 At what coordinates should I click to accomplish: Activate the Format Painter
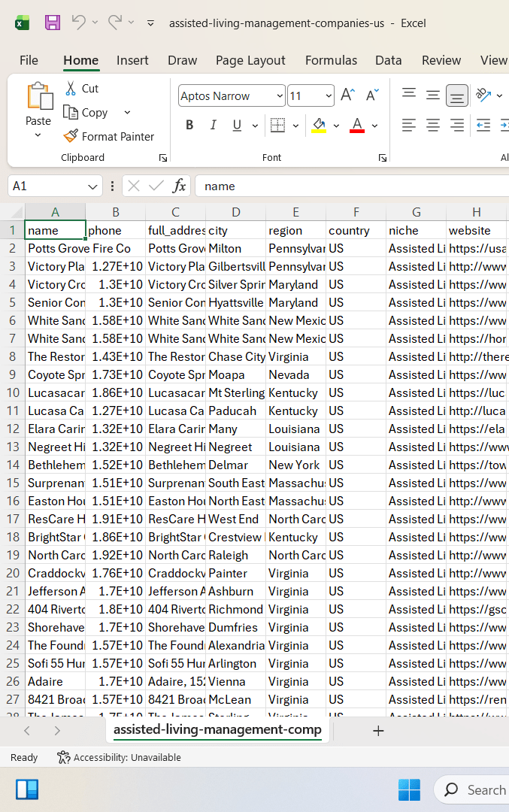pos(109,136)
